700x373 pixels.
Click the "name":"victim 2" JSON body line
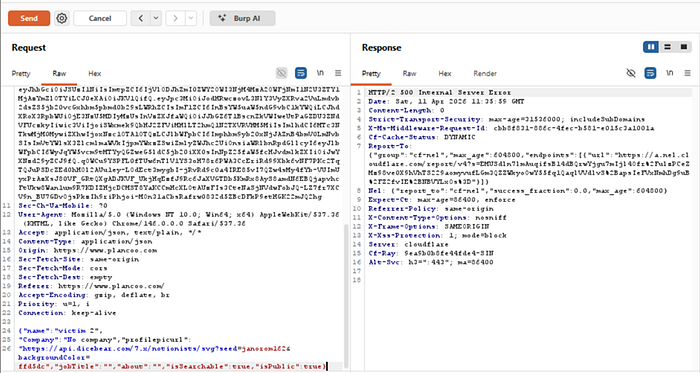60,331
